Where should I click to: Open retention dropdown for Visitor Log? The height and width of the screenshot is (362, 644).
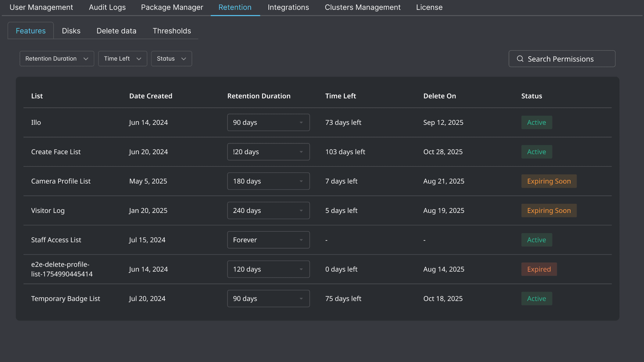pos(268,210)
